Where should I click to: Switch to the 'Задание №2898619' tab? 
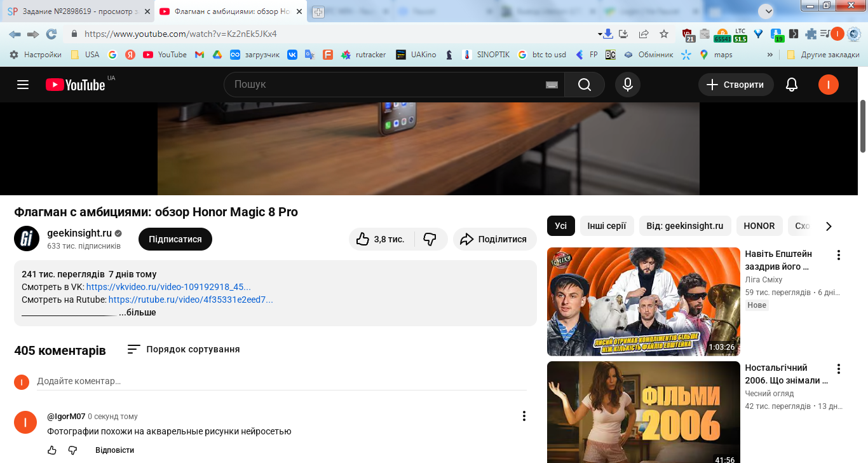(78, 11)
